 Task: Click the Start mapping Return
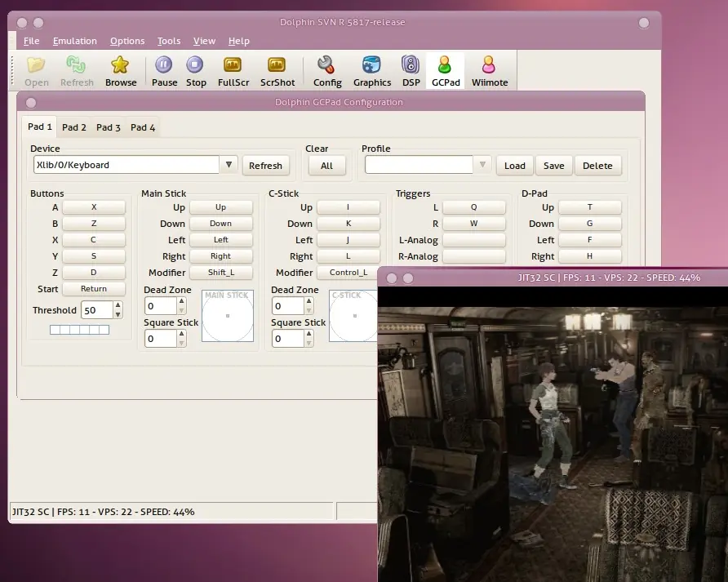click(x=94, y=288)
